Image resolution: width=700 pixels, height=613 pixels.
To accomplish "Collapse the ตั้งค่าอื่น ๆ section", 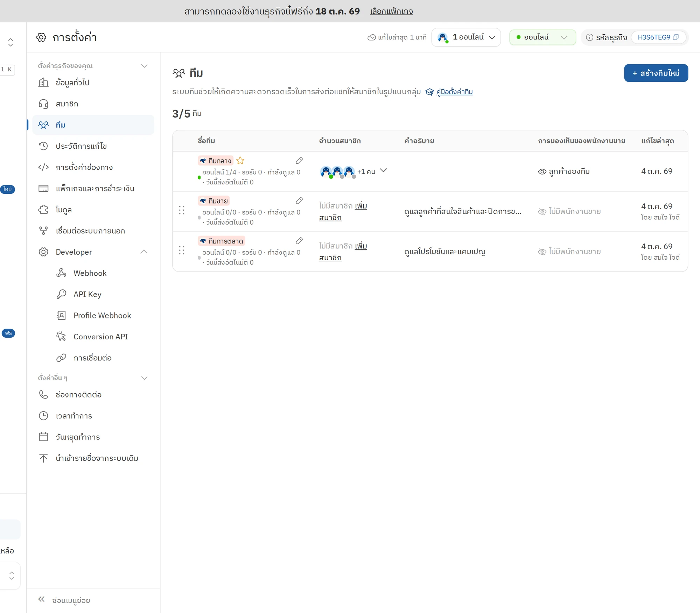I will (x=144, y=378).
